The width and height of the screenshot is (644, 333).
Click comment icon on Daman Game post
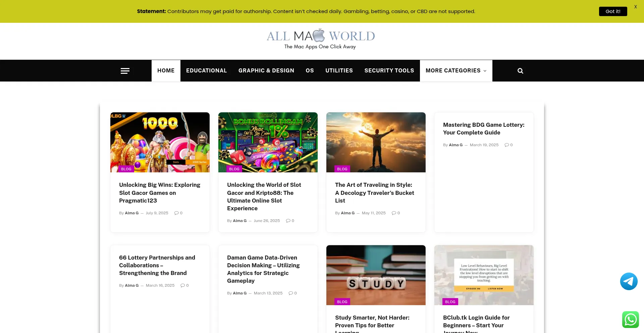(291, 293)
